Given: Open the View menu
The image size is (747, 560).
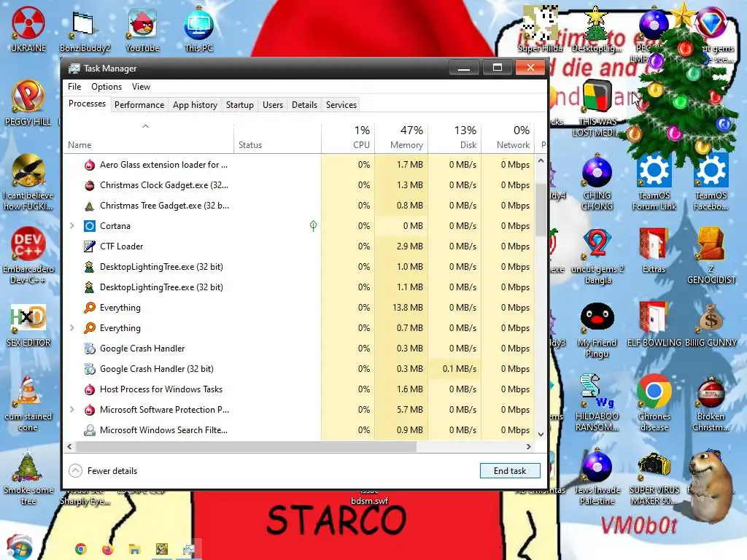Looking at the screenshot, I should (141, 87).
